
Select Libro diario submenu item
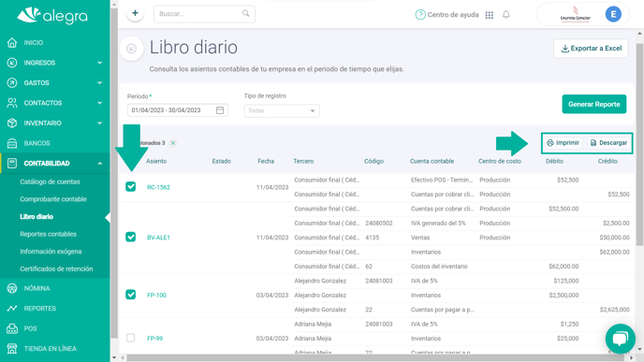pyautogui.click(x=37, y=217)
